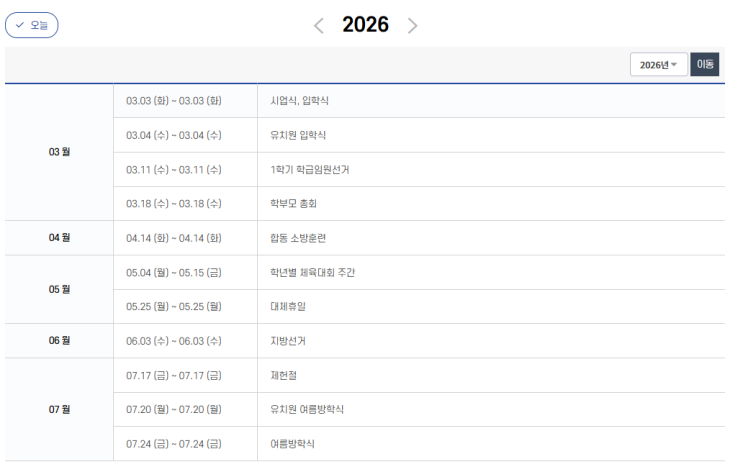Click the 오늘 (today) button

pyautogui.click(x=32, y=25)
